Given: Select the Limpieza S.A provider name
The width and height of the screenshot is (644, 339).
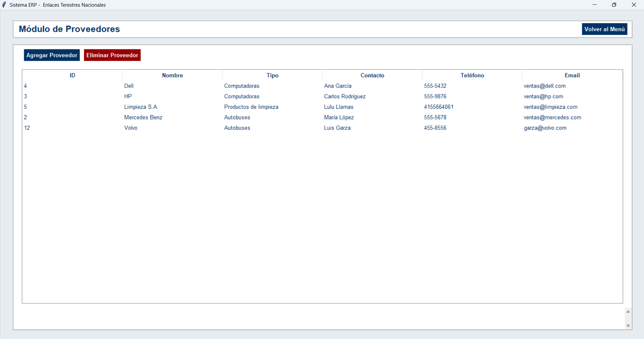Looking at the screenshot, I should (x=141, y=107).
